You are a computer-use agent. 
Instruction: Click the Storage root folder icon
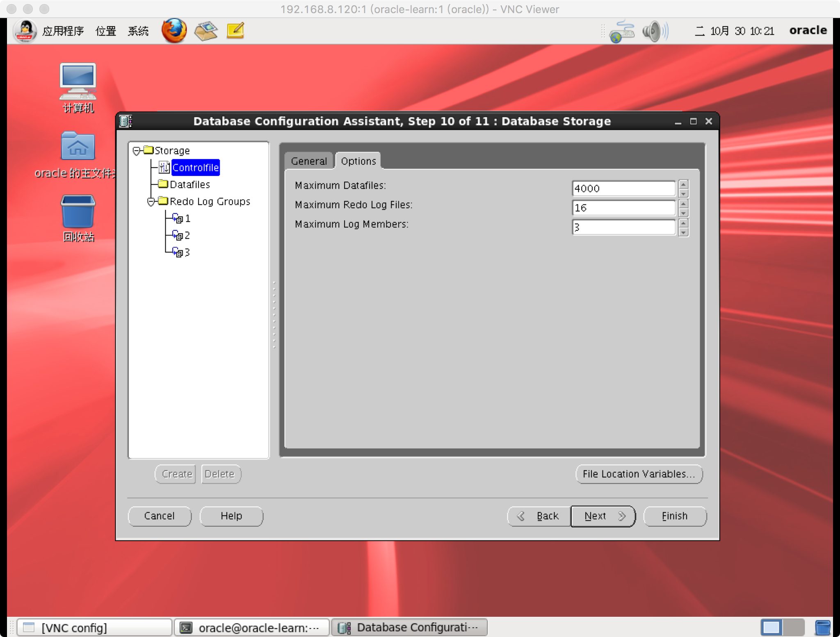point(148,150)
